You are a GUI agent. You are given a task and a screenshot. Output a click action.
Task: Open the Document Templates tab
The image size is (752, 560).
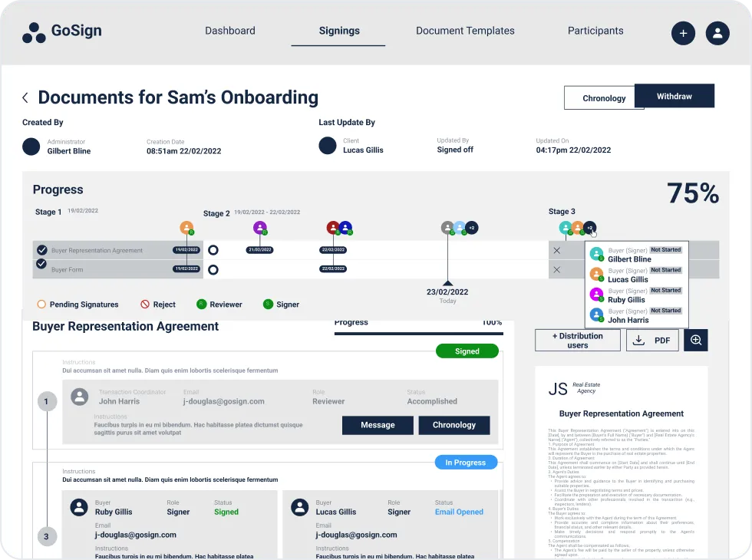465,31
